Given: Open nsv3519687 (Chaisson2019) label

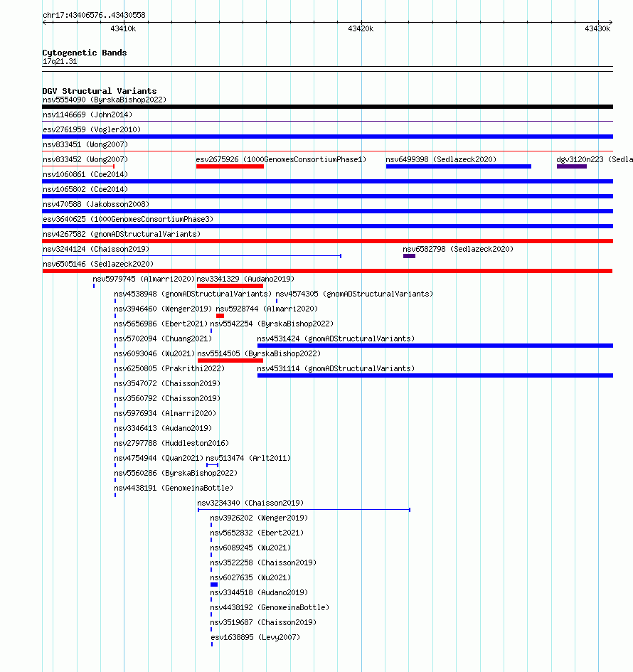Looking at the screenshot, I should [263, 623].
